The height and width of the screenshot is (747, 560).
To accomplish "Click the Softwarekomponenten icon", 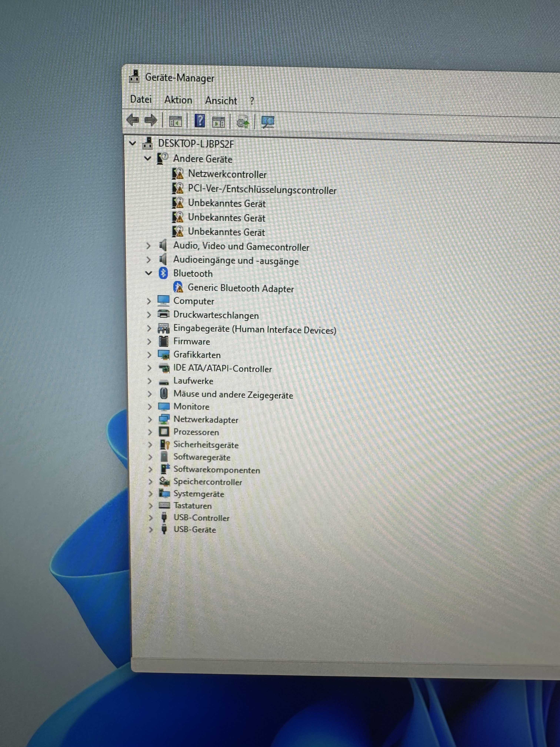I will [x=165, y=469].
